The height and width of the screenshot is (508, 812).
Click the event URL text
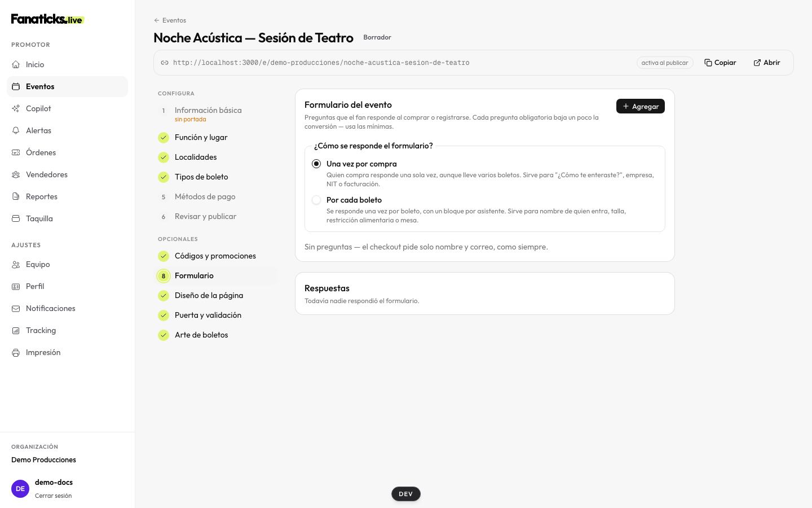point(321,63)
